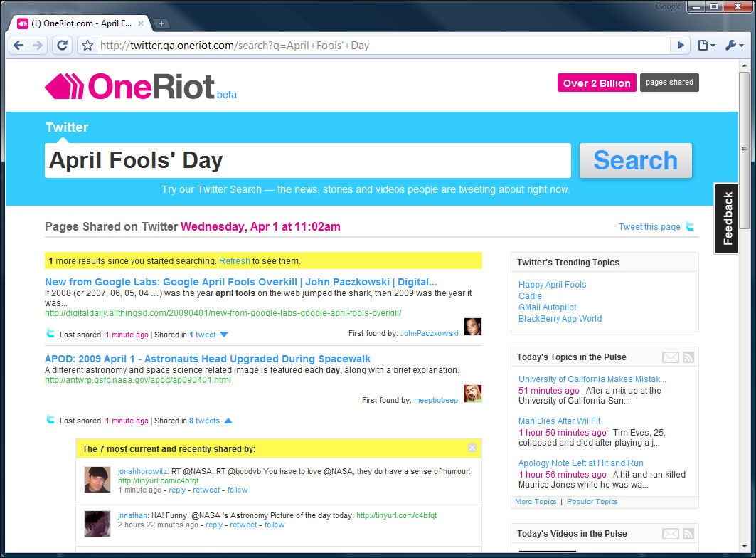Screen dimensions: 756x558
Task: Open the New from Google Labs result
Action: tap(241, 282)
